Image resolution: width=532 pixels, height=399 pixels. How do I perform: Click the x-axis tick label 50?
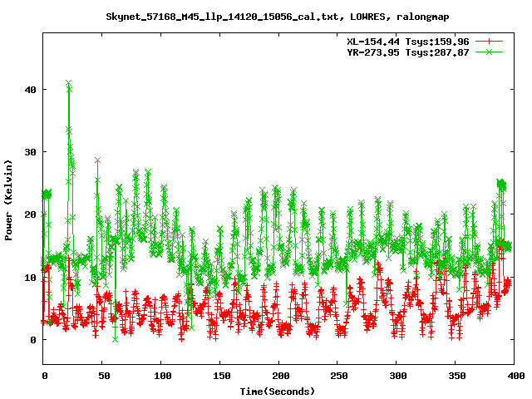coord(104,376)
